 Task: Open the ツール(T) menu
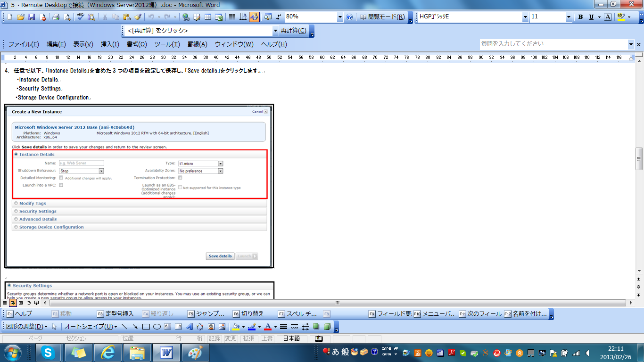coord(167,44)
